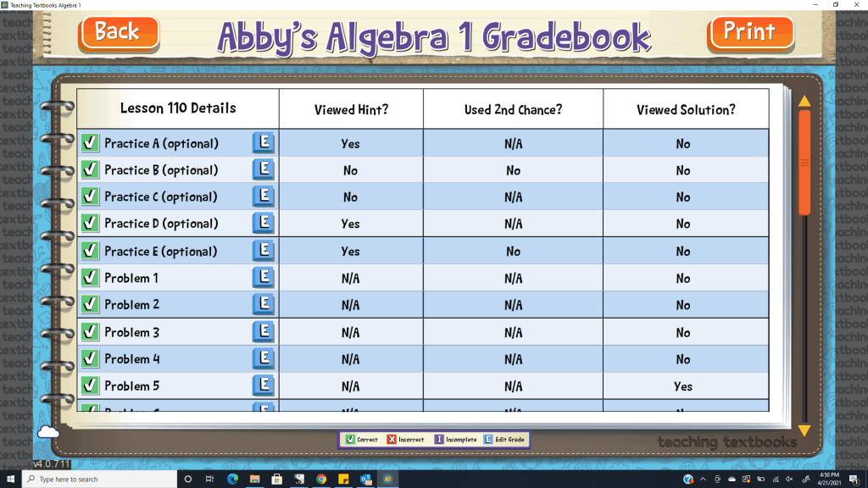Viewport: 868px width, 488px height.
Task: Click the taskbar clock and date
Action: 829,480
